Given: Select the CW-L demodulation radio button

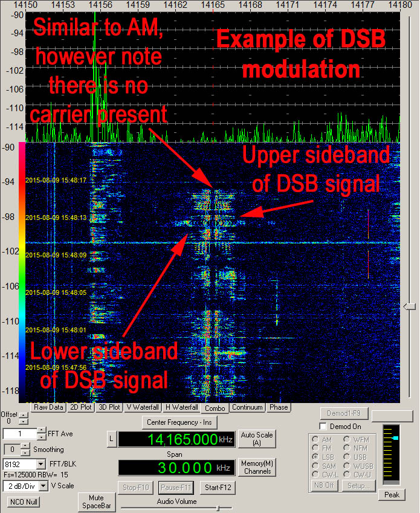Looking at the screenshot, I should pyautogui.click(x=315, y=474).
